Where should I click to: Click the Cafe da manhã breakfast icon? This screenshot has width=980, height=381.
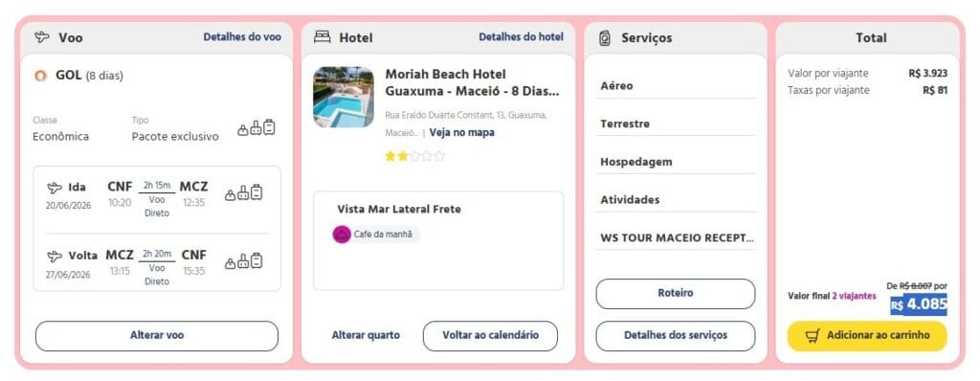pyautogui.click(x=342, y=235)
